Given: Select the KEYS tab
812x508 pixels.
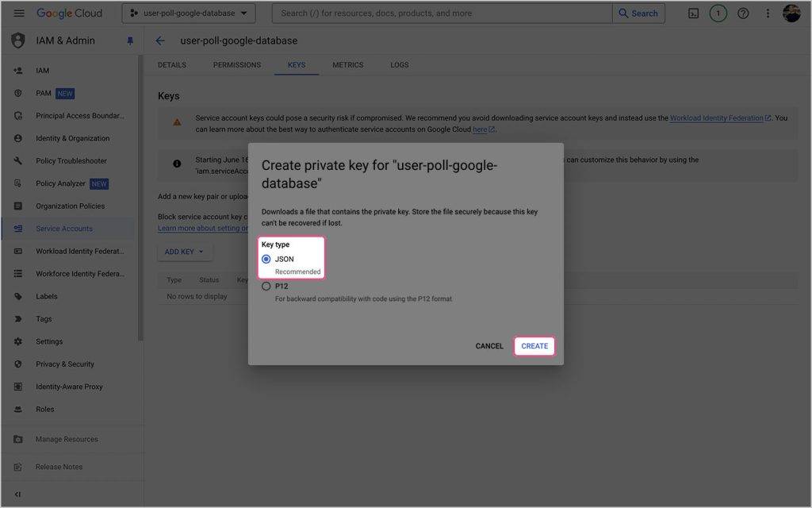Looking at the screenshot, I should click(297, 65).
